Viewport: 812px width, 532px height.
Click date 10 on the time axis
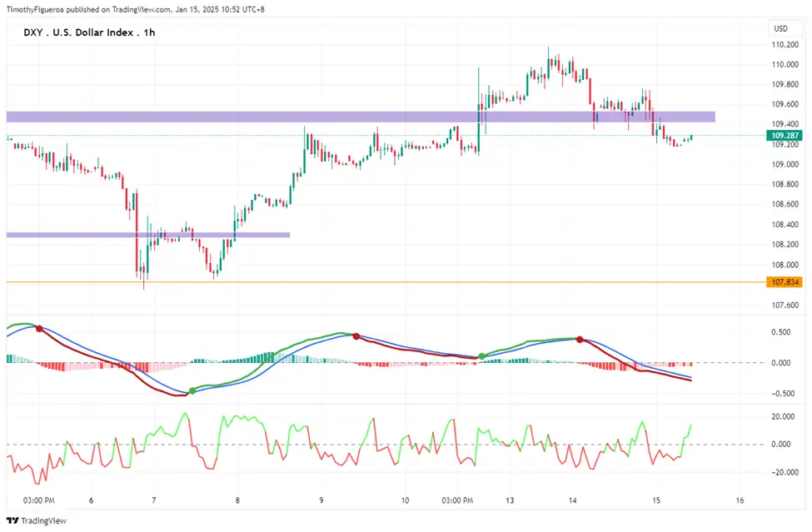pyautogui.click(x=405, y=500)
